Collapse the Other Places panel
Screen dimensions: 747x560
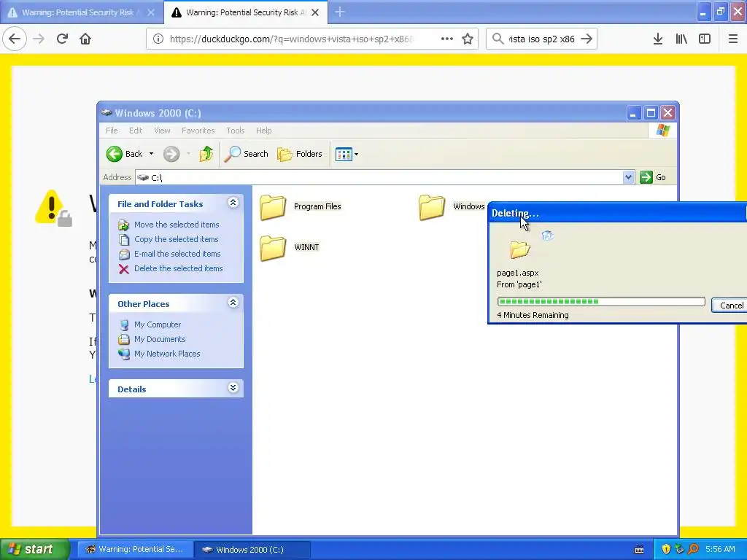pyautogui.click(x=233, y=303)
